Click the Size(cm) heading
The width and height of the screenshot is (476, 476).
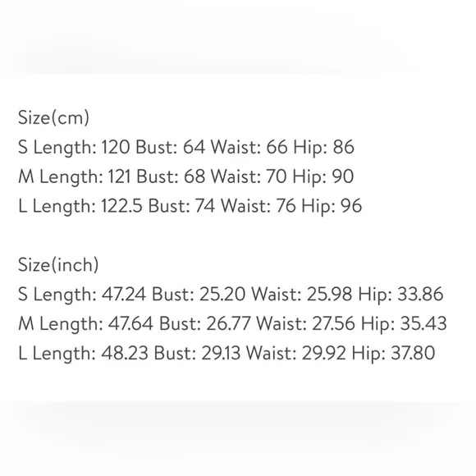pyautogui.click(x=53, y=117)
